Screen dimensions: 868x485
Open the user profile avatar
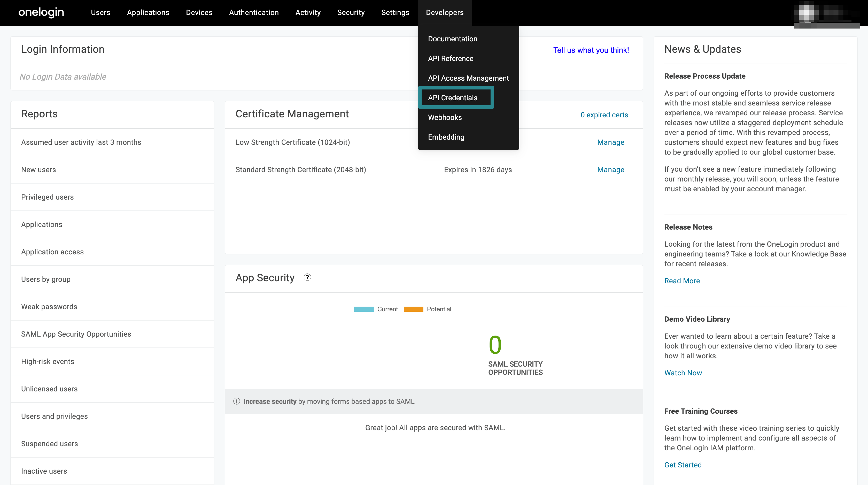tap(806, 12)
